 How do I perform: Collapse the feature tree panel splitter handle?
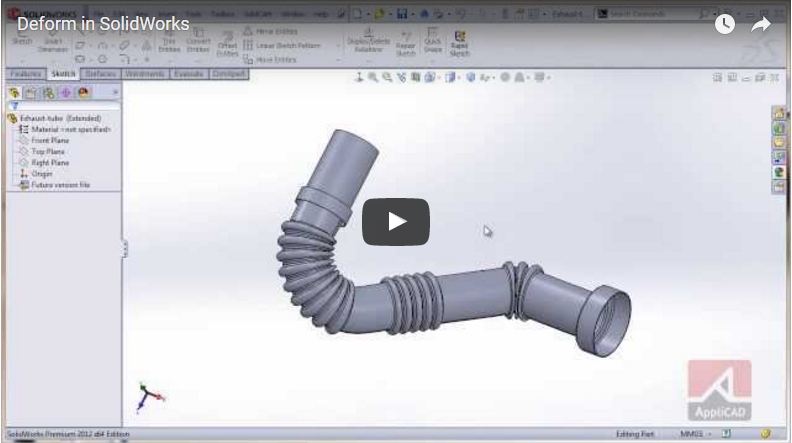point(124,249)
